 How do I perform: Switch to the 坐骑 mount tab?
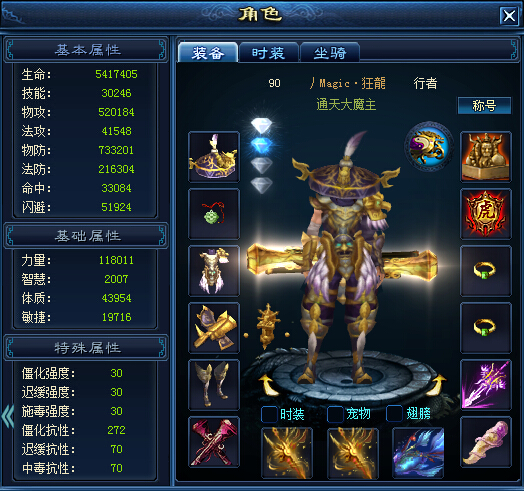[x=330, y=52]
